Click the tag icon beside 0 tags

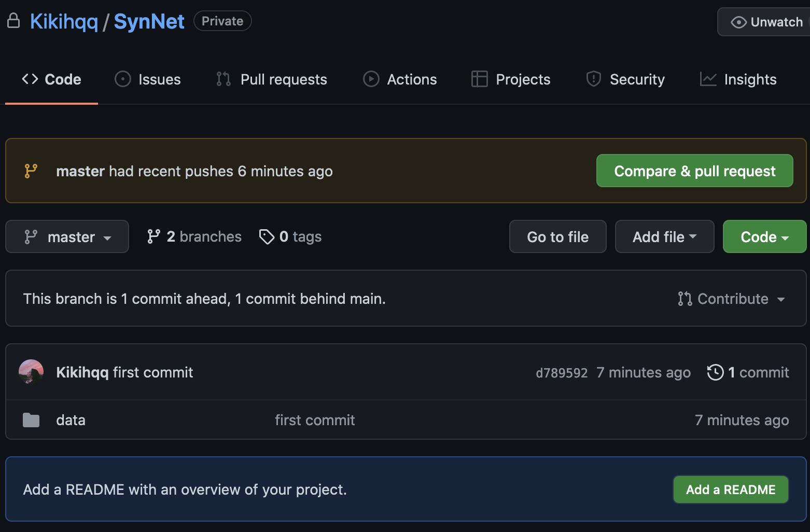coord(267,236)
